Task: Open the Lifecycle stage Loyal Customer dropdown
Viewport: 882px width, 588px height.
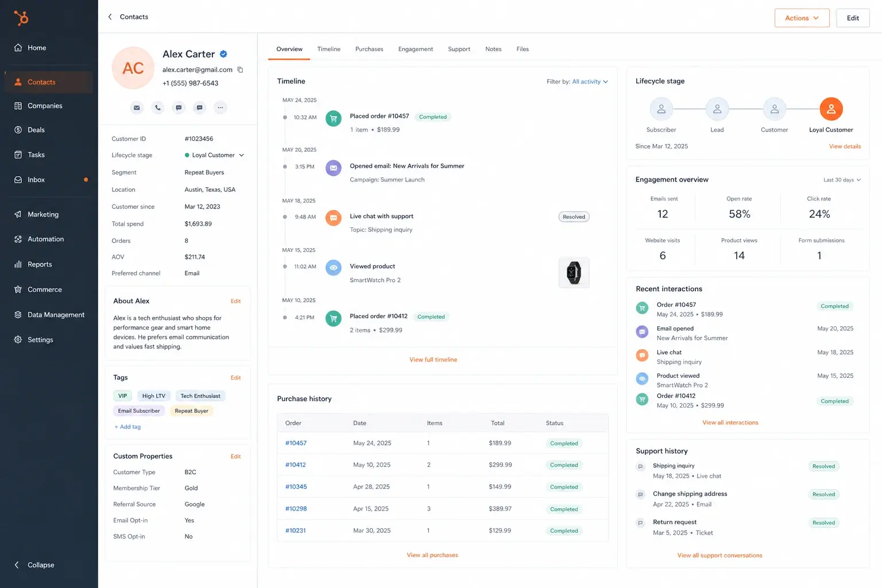Action: pos(215,155)
